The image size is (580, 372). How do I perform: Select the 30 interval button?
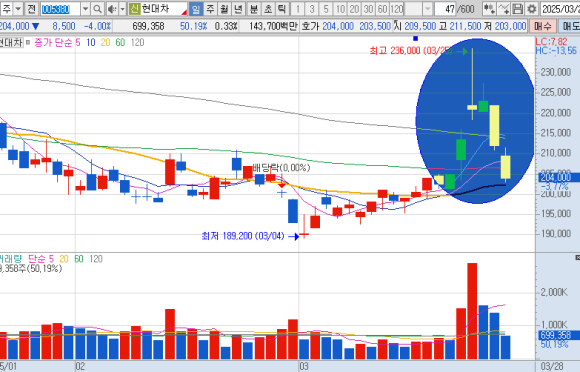368,9
